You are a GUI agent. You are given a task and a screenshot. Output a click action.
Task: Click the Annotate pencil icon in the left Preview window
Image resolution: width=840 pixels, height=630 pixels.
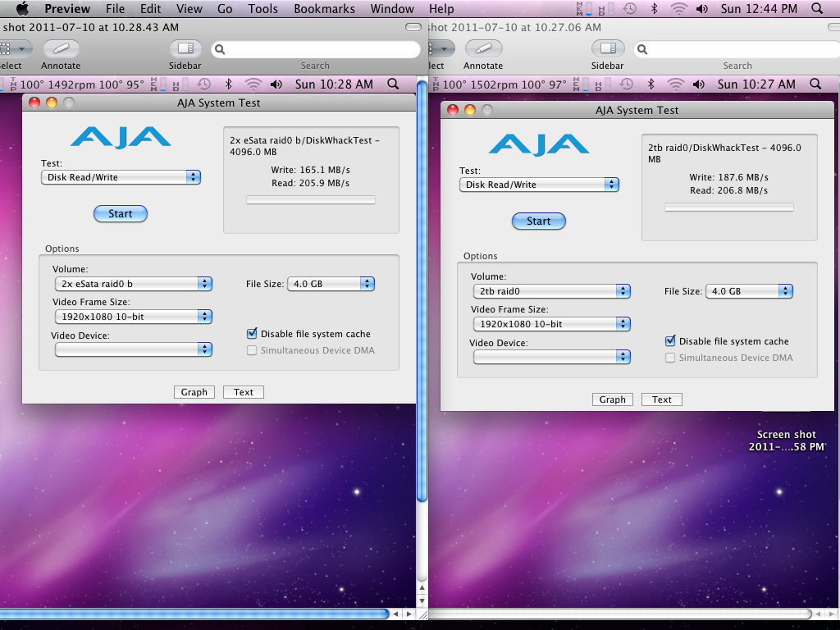[61, 48]
